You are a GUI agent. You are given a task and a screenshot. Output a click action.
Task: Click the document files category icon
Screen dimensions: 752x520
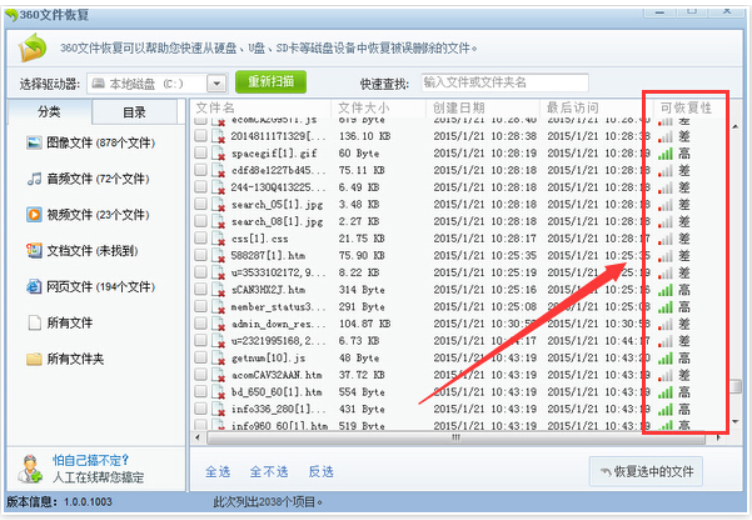[x=34, y=251]
